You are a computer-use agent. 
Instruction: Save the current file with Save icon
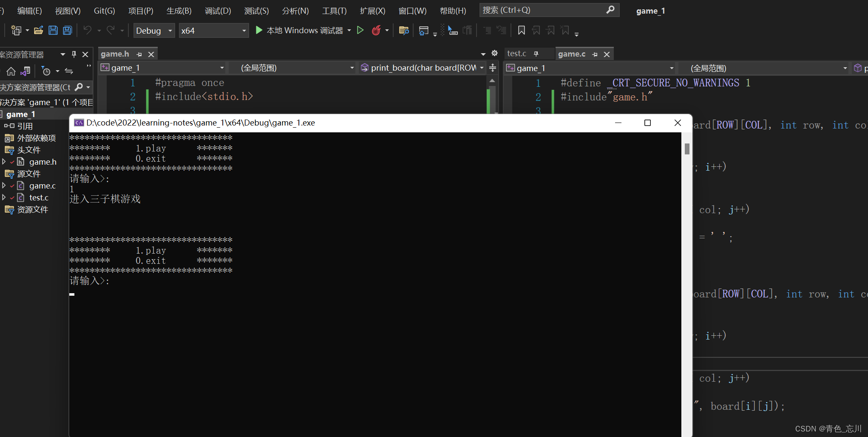point(53,30)
